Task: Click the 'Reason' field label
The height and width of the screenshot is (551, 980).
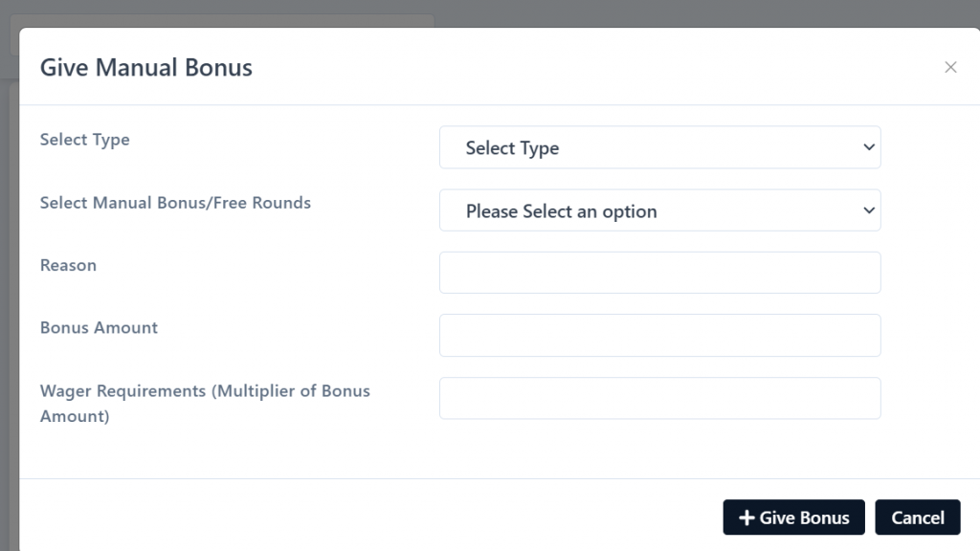Action: pos(68,265)
